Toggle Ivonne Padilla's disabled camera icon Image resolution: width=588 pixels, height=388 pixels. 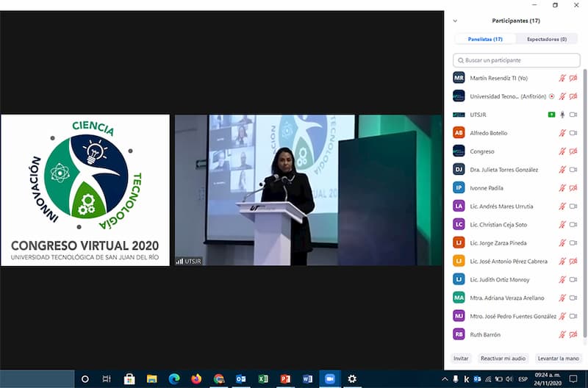(573, 188)
